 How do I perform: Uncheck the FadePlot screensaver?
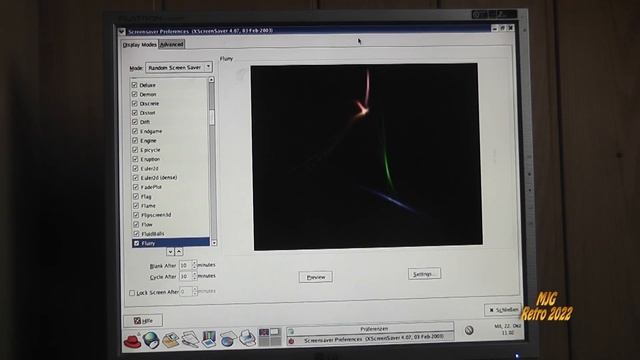click(136, 187)
